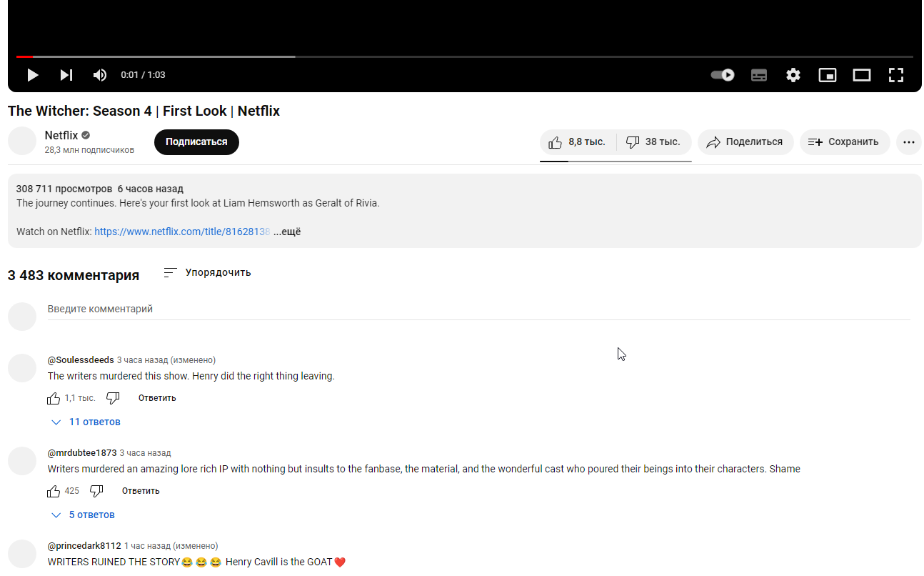Open the player settings gear
924x576 pixels.
click(793, 75)
